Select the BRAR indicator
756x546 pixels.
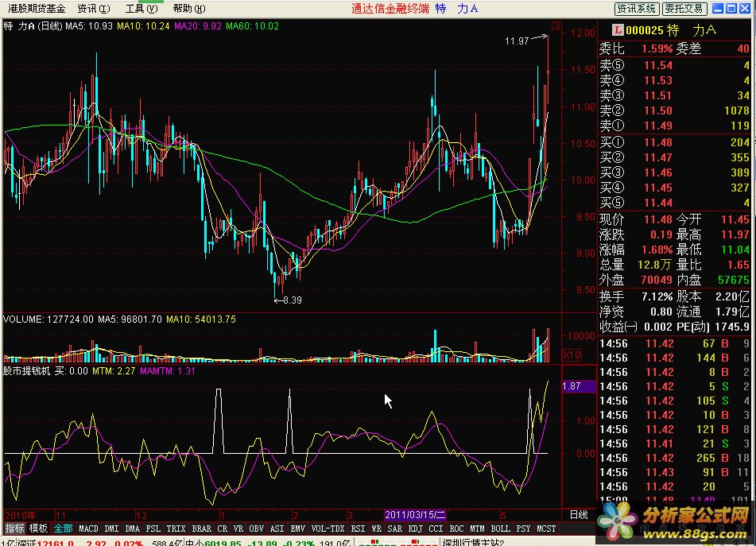202,529
